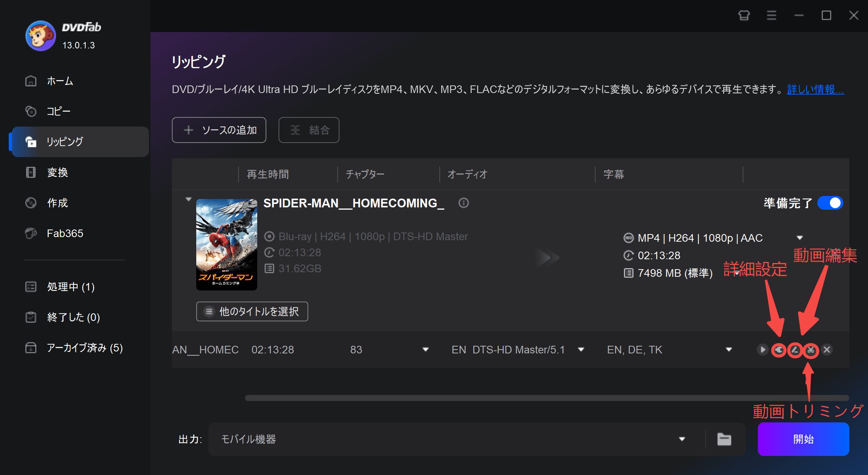868x475 pixels.
Task: Show info icon next to SPIDER-MAN__HOMECOMING_
Action: point(463,203)
